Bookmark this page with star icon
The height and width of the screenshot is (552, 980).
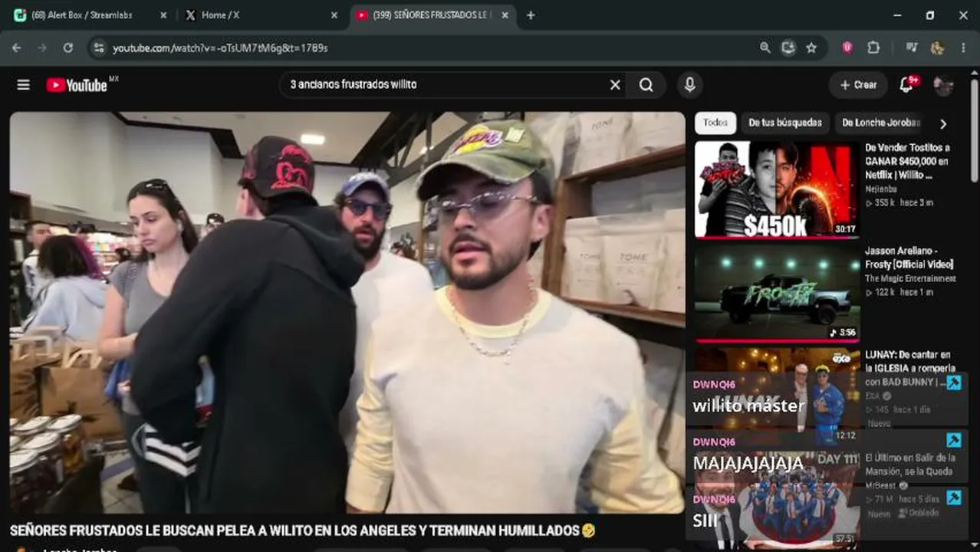click(x=811, y=48)
